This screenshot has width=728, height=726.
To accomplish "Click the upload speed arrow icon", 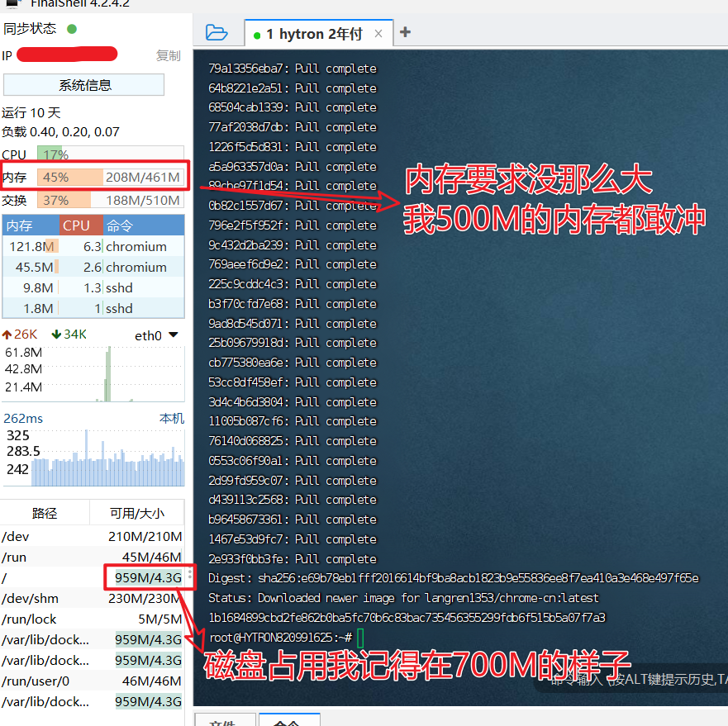I will click(x=7, y=335).
